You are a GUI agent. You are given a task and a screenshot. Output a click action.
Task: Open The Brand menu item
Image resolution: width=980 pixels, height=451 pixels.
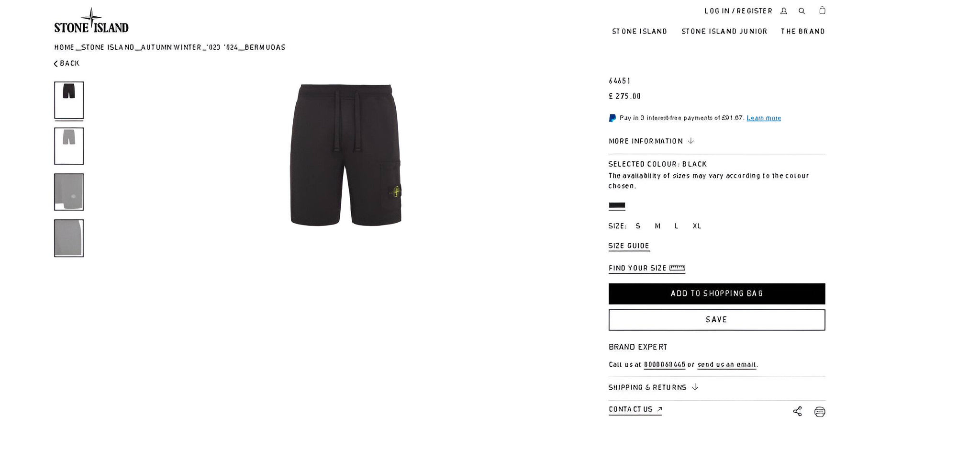pyautogui.click(x=802, y=31)
